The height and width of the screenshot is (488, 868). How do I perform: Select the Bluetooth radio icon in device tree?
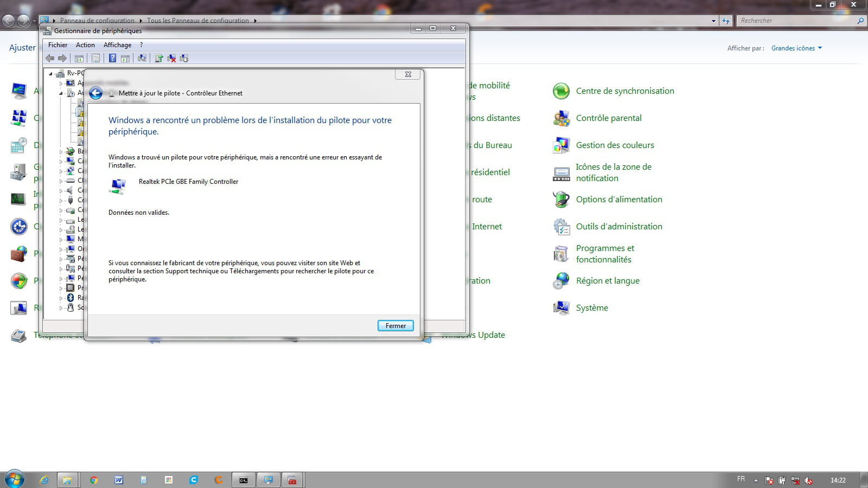70,298
